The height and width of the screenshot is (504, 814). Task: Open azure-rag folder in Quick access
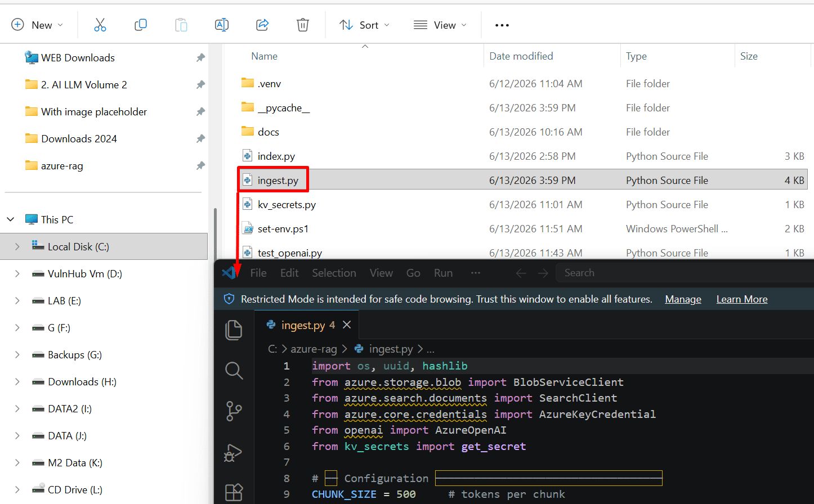62,166
